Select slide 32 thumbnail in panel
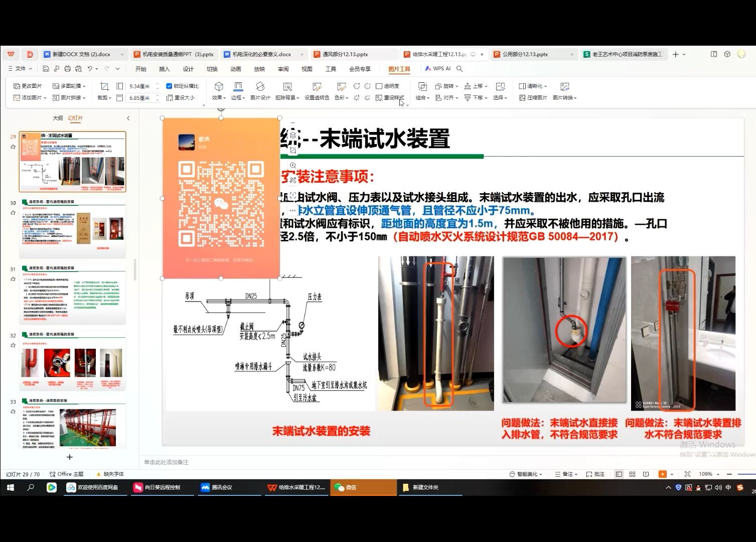Viewport: 756px width, 542px height. (73, 360)
